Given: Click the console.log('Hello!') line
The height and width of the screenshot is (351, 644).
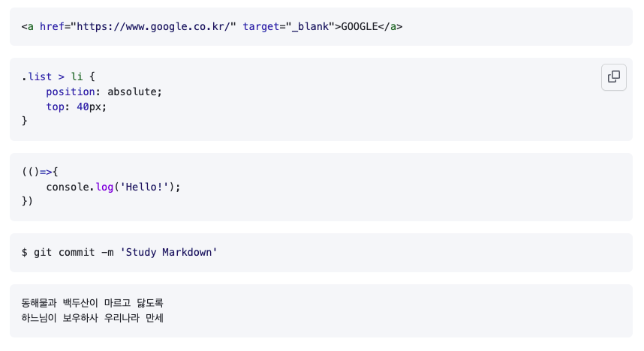Looking at the screenshot, I should 113,187.
